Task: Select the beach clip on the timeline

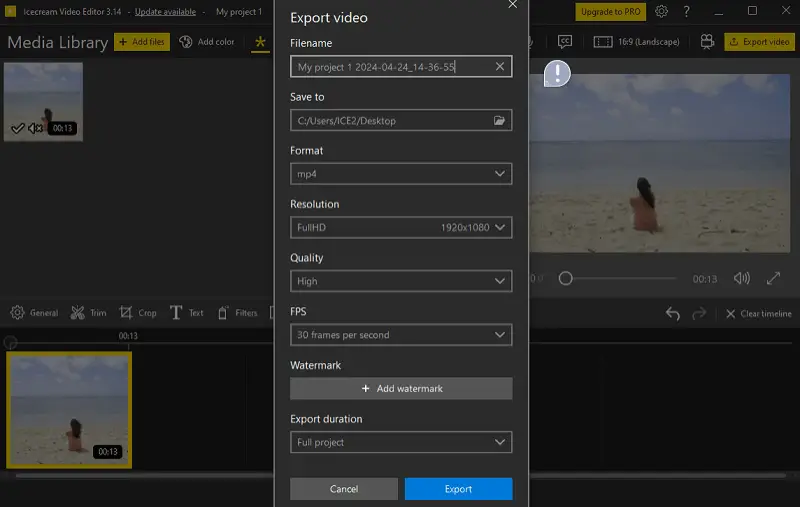Action: [69, 410]
